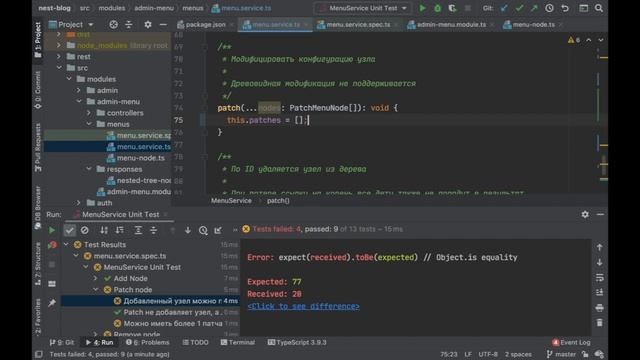Start debugging with the bug icon
The height and width of the screenshot is (360, 640).
pyautogui.click(x=437, y=8)
